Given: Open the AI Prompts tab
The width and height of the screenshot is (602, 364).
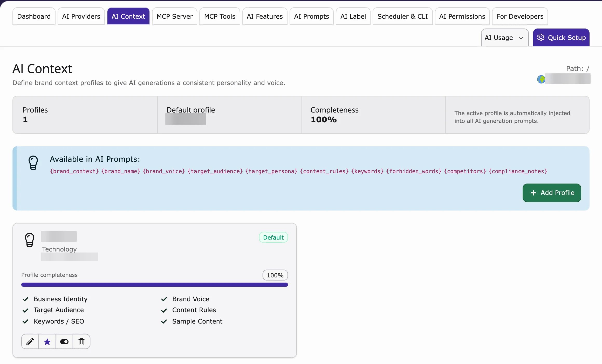Looking at the screenshot, I should (312, 16).
